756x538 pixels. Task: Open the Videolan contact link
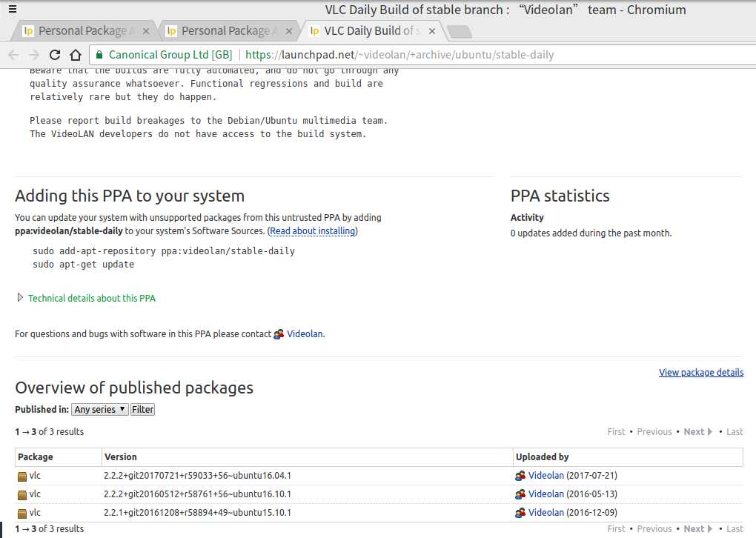[x=305, y=334]
